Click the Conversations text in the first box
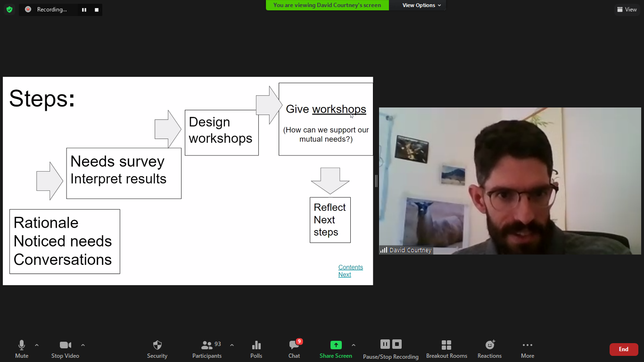644x362 pixels. [x=63, y=260]
